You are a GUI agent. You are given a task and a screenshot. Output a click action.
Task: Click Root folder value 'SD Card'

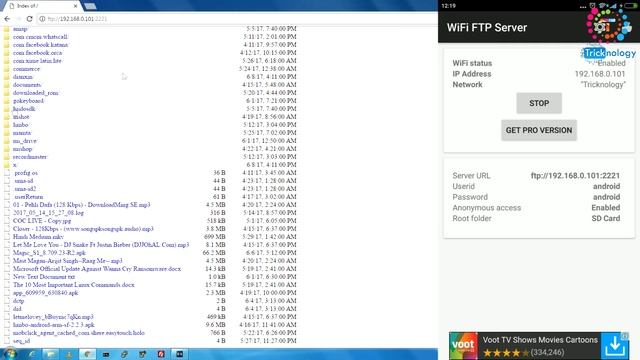606,218
